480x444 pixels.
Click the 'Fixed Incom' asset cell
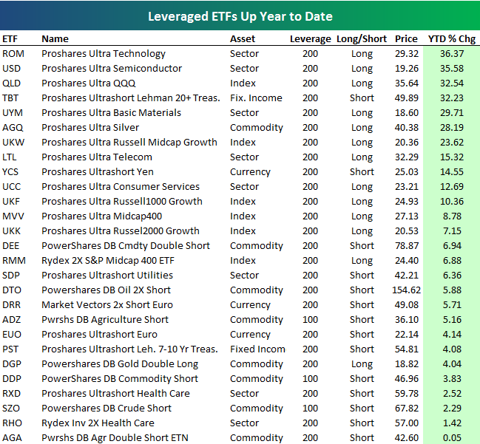click(x=258, y=349)
